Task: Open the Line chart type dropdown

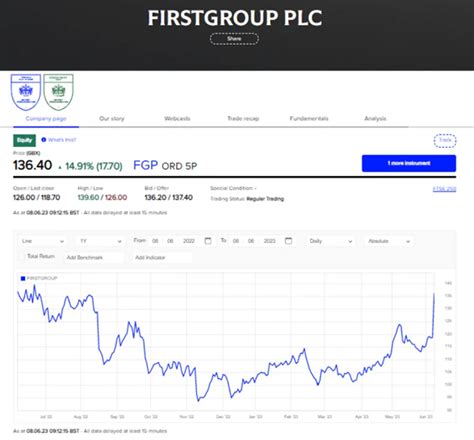Action: click(x=42, y=241)
